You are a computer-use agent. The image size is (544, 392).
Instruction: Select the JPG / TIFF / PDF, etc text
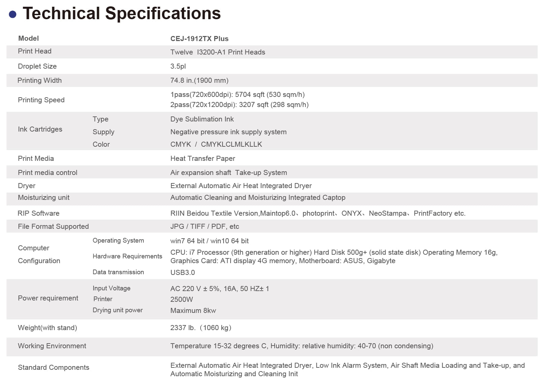click(205, 226)
